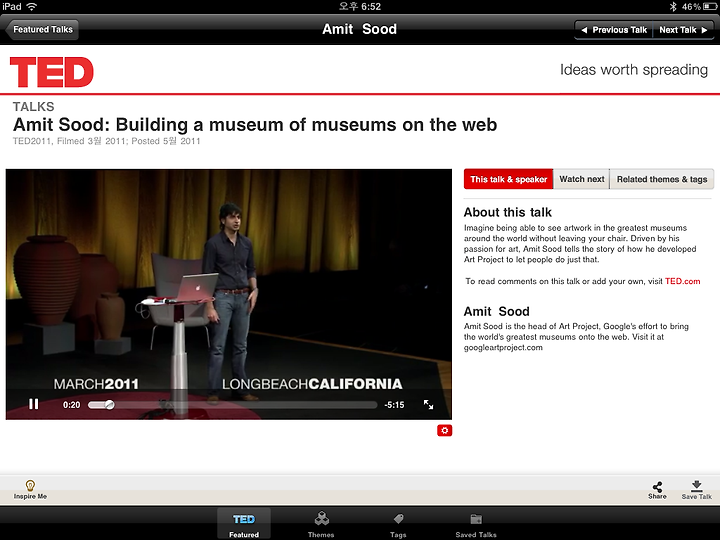Tap the 6:52 clock in status bar

click(x=360, y=6)
